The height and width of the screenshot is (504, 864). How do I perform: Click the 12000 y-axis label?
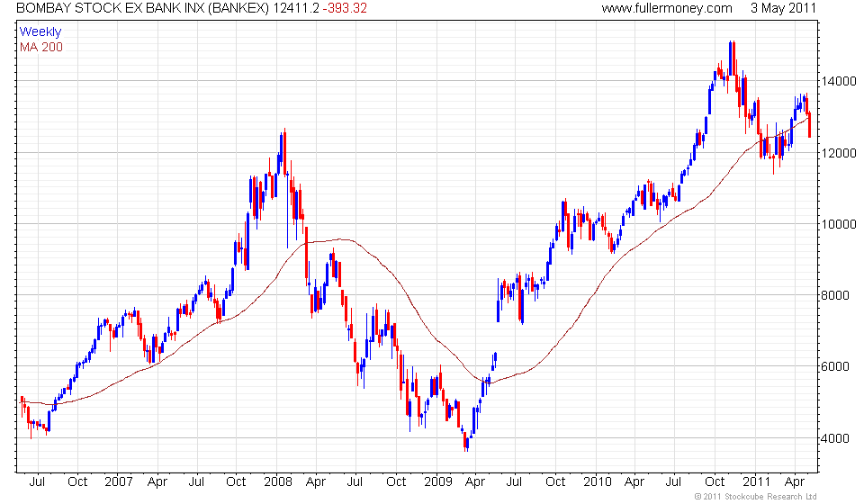pyautogui.click(x=839, y=153)
